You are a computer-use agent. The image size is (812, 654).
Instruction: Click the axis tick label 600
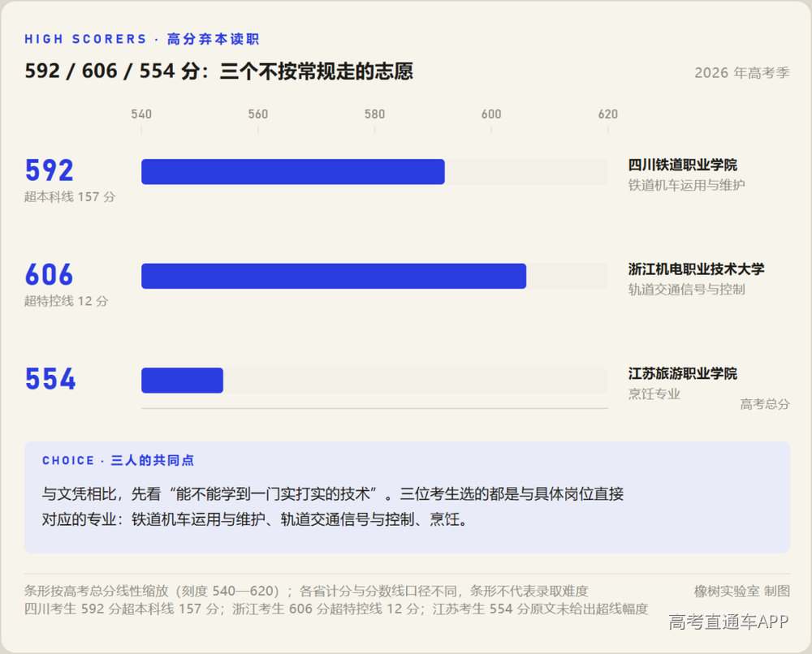pyautogui.click(x=491, y=114)
